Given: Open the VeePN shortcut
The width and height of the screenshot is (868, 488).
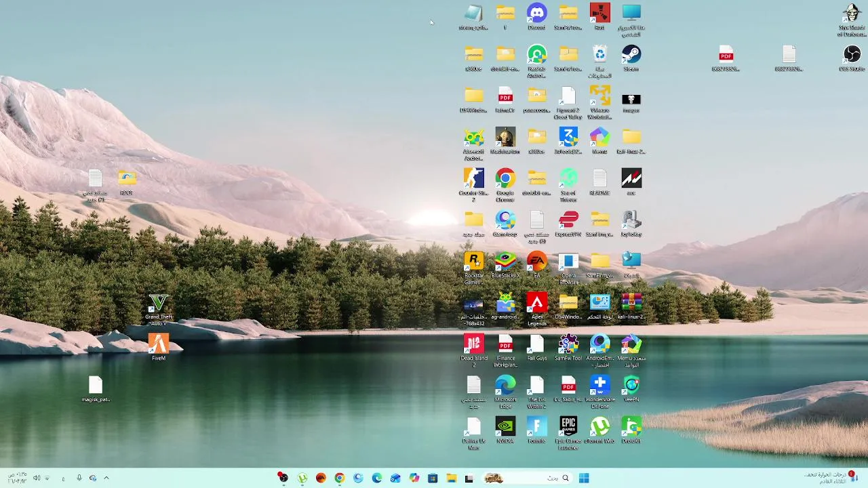Looking at the screenshot, I should [x=631, y=389].
